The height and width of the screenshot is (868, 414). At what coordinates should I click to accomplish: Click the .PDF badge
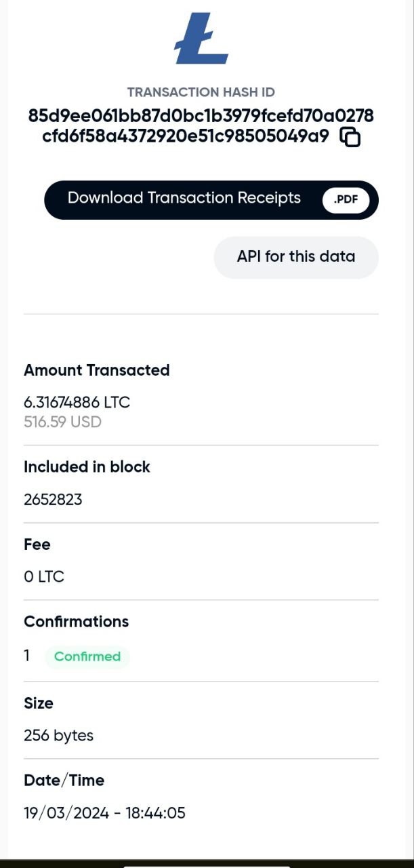tap(346, 200)
